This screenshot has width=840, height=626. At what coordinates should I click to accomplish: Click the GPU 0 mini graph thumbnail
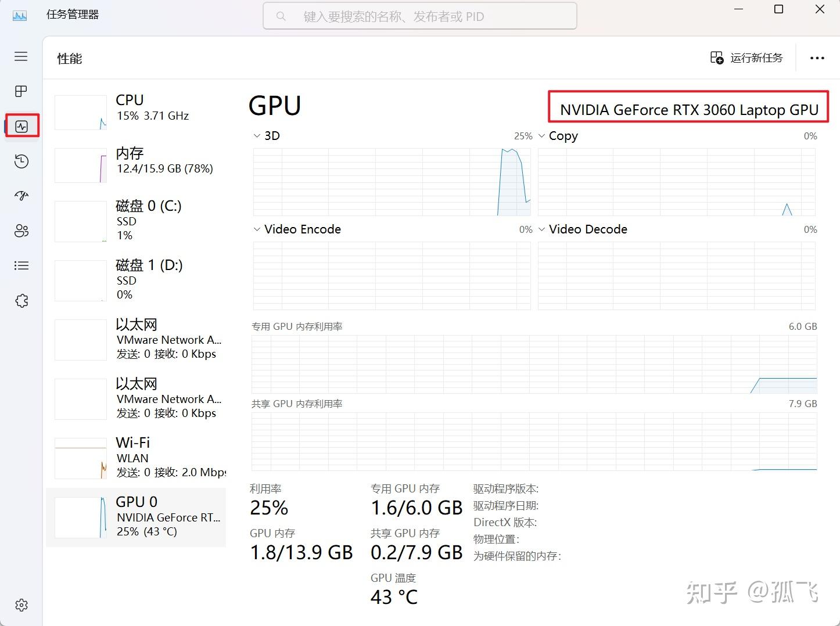click(81, 517)
